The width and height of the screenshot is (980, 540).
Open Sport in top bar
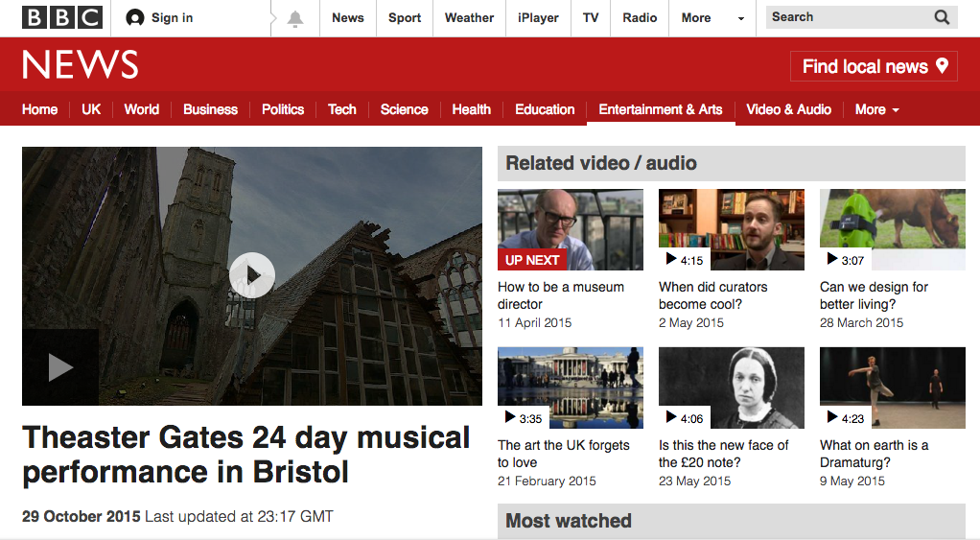coord(405,18)
